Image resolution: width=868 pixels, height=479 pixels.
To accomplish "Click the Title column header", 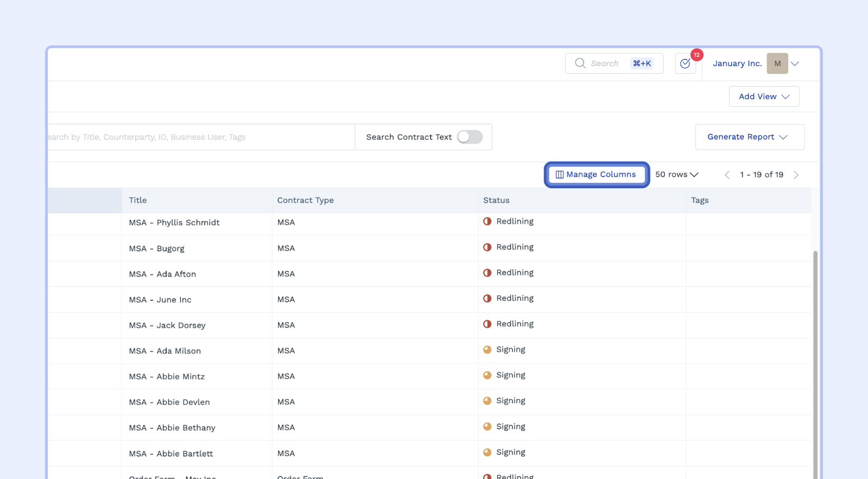I will (138, 200).
